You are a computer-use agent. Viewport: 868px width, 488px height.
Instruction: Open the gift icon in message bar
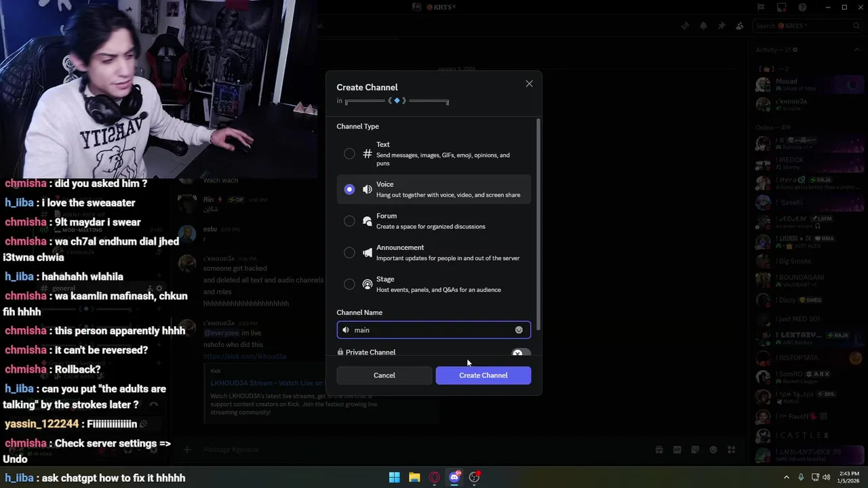(659, 449)
